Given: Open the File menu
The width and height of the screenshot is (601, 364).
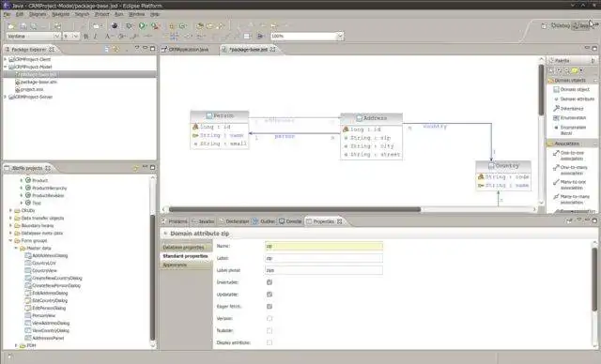Looking at the screenshot, I should coord(7,14).
